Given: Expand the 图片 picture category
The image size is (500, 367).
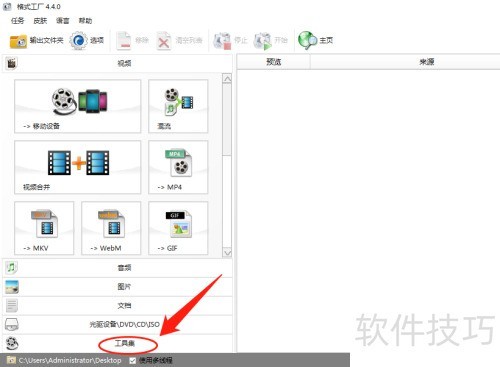Looking at the screenshot, I should 117,287.
